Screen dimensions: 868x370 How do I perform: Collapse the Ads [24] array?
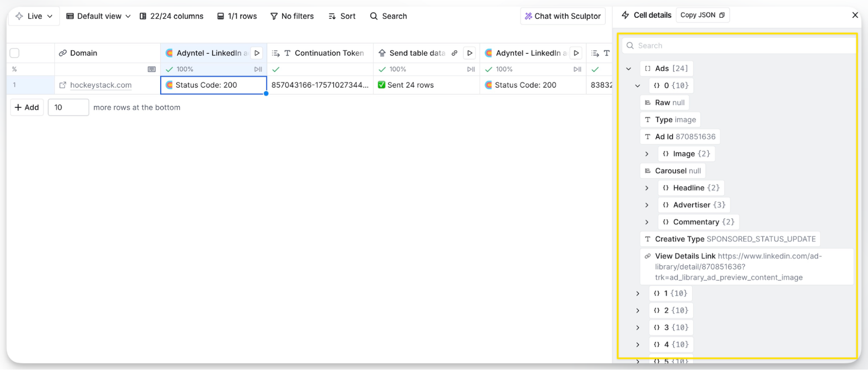(629, 69)
